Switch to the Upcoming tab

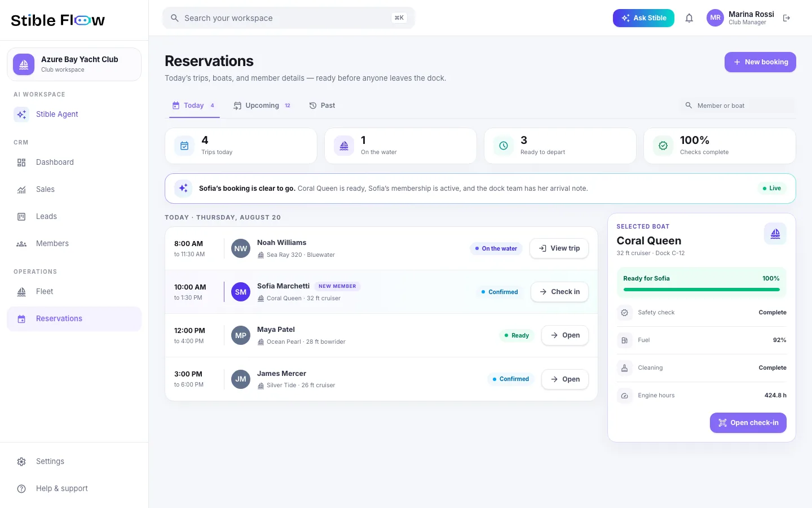click(262, 106)
